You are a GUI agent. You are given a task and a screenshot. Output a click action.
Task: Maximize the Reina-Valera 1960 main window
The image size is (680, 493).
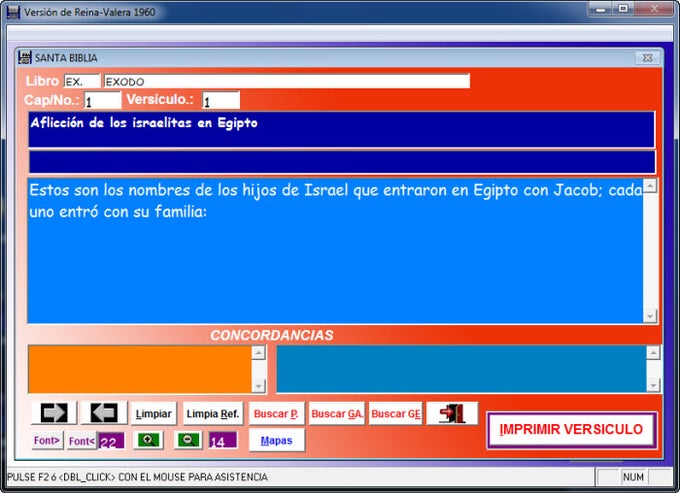(x=623, y=9)
